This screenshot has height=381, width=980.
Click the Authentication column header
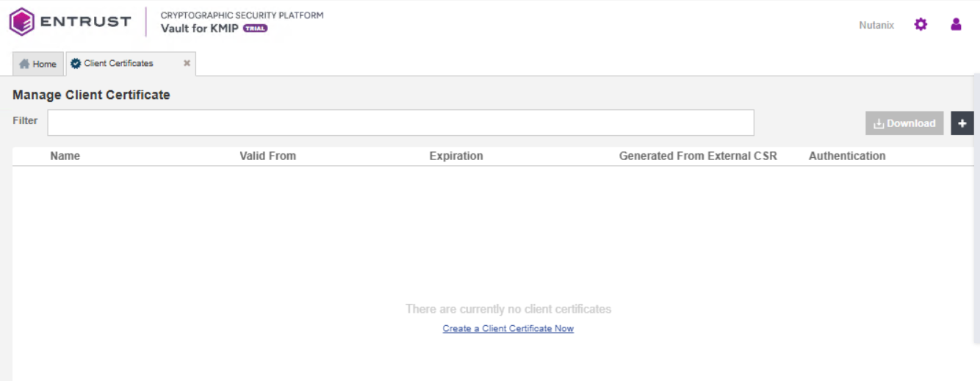(847, 156)
